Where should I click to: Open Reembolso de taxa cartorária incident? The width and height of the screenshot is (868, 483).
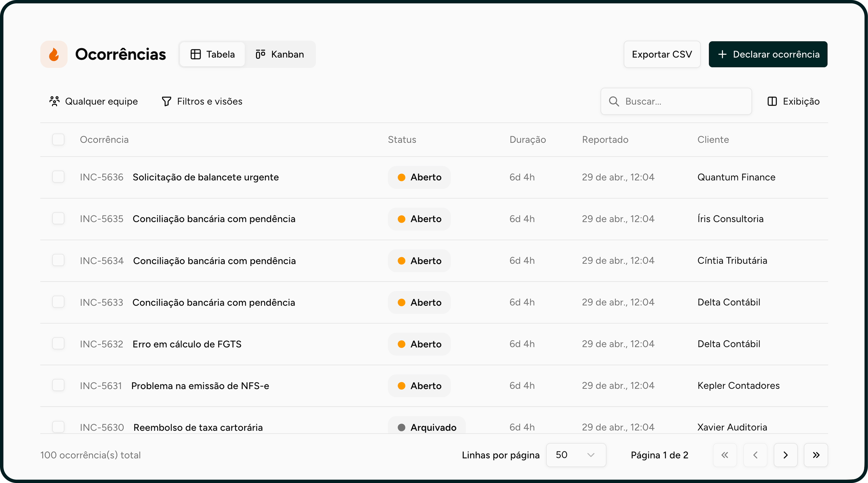pyautogui.click(x=198, y=428)
